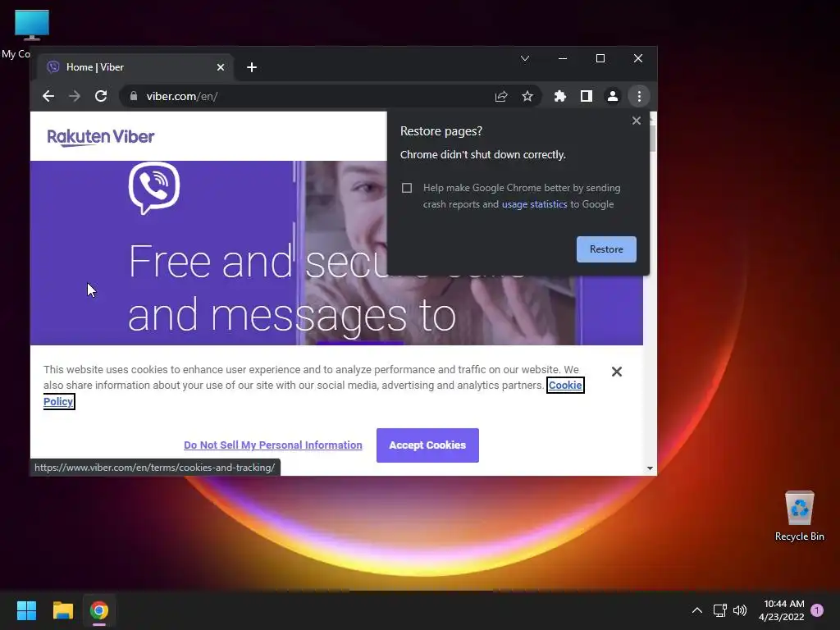Click Chrome's forward navigation arrow
This screenshot has height=630, width=840.
point(75,97)
